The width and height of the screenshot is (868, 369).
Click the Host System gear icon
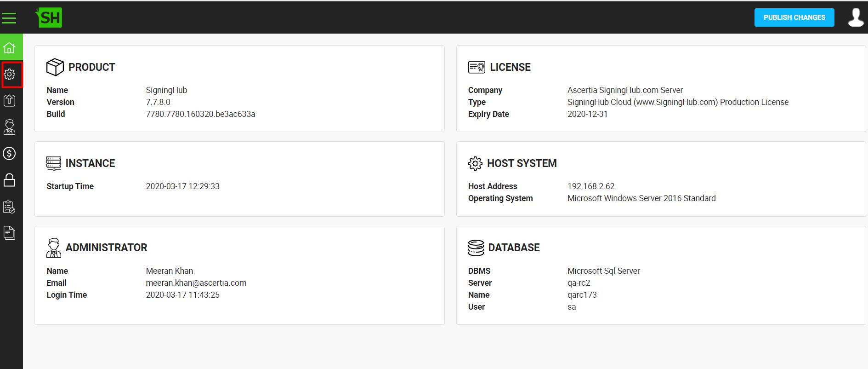coord(475,163)
